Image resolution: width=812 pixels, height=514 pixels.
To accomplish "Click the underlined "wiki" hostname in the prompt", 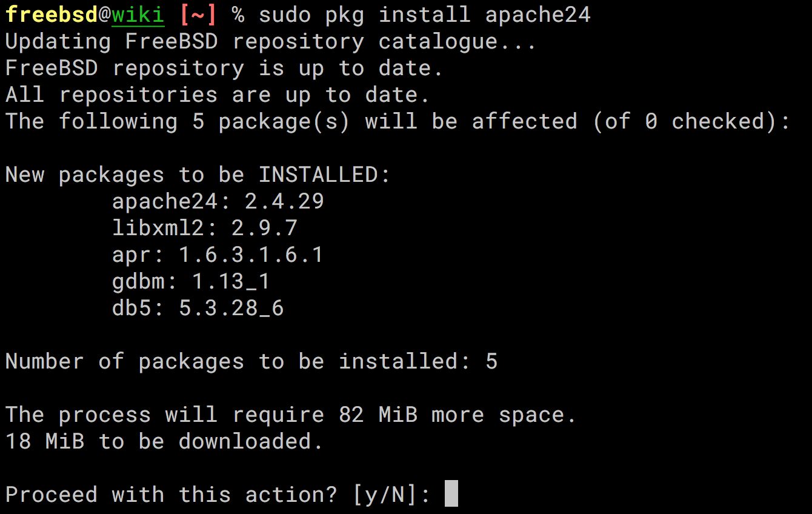I will [138, 15].
